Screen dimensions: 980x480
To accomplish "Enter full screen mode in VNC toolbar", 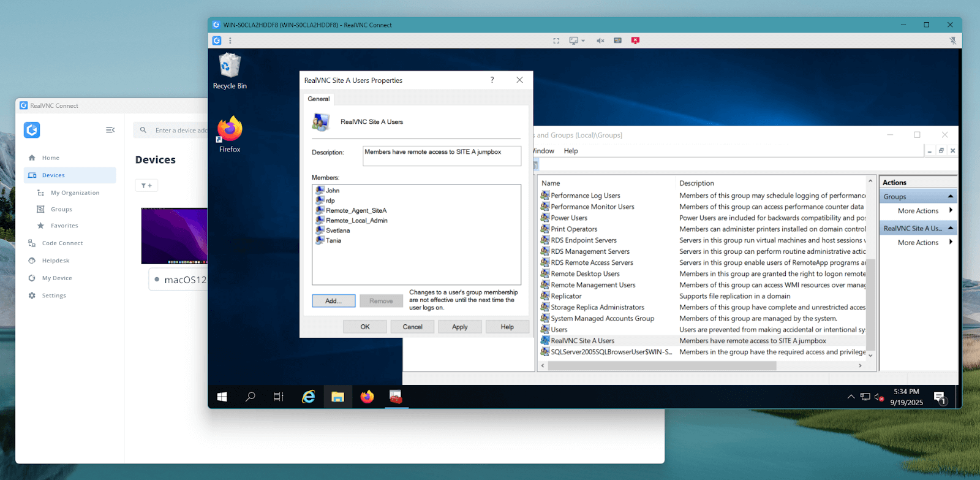I will 556,41.
